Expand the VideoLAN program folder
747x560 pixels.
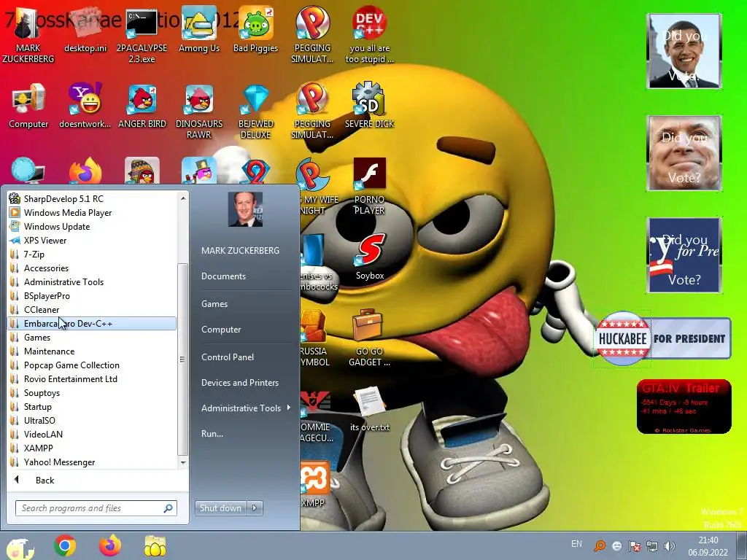[x=93, y=435]
